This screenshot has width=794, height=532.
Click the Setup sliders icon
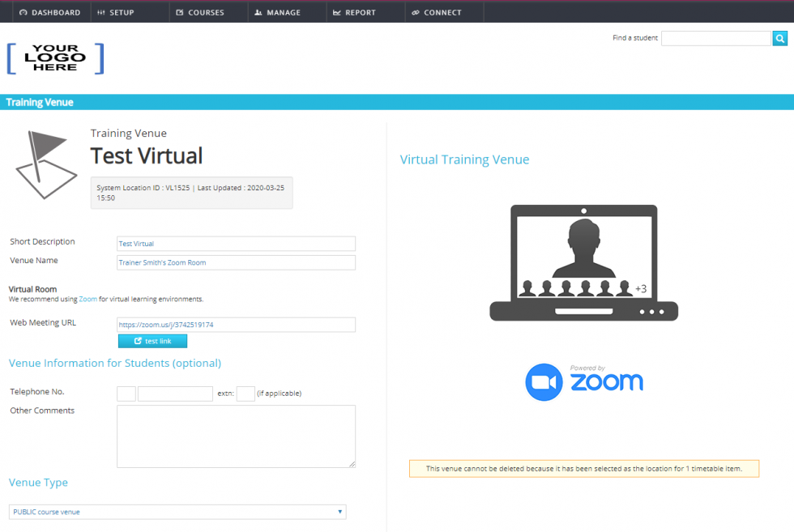(100, 11)
